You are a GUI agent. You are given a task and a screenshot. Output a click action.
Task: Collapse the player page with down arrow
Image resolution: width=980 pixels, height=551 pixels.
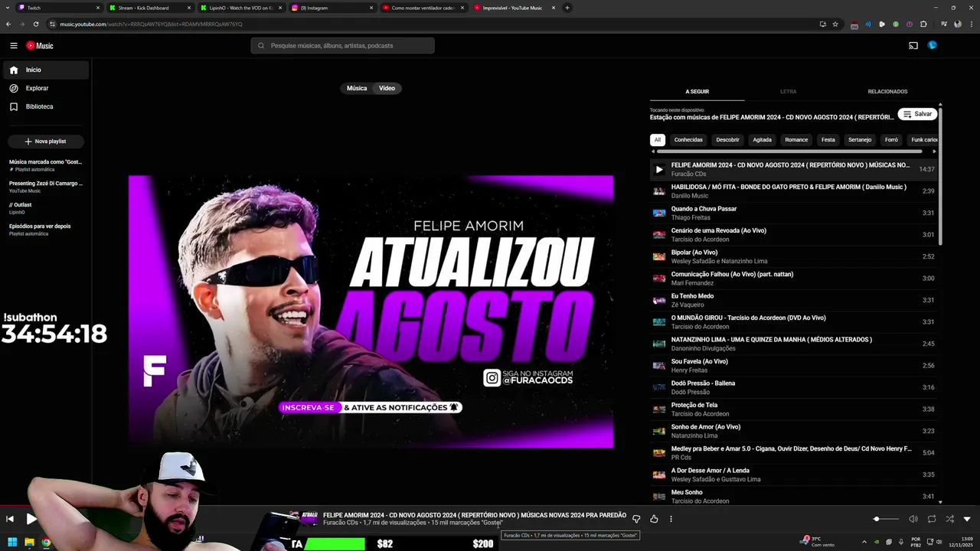click(967, 519)
